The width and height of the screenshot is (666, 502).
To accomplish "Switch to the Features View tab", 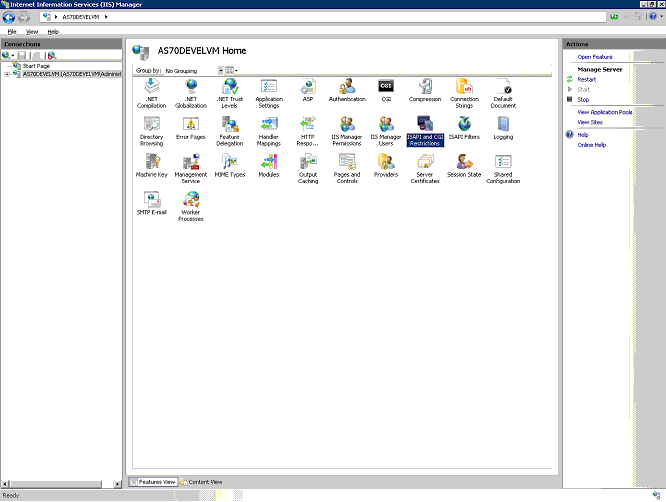I will pyautogui.click(x=152, y=482).
